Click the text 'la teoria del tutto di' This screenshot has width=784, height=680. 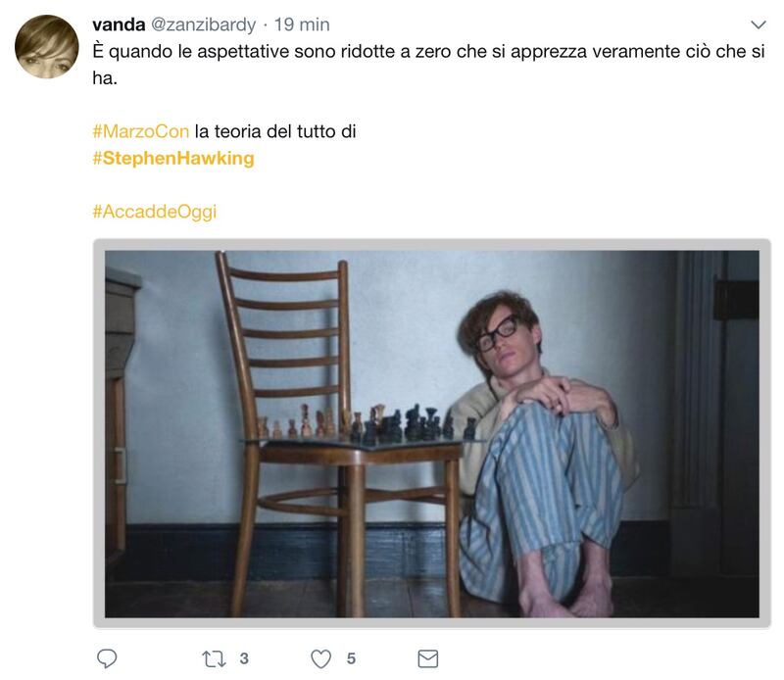point(275,131)
